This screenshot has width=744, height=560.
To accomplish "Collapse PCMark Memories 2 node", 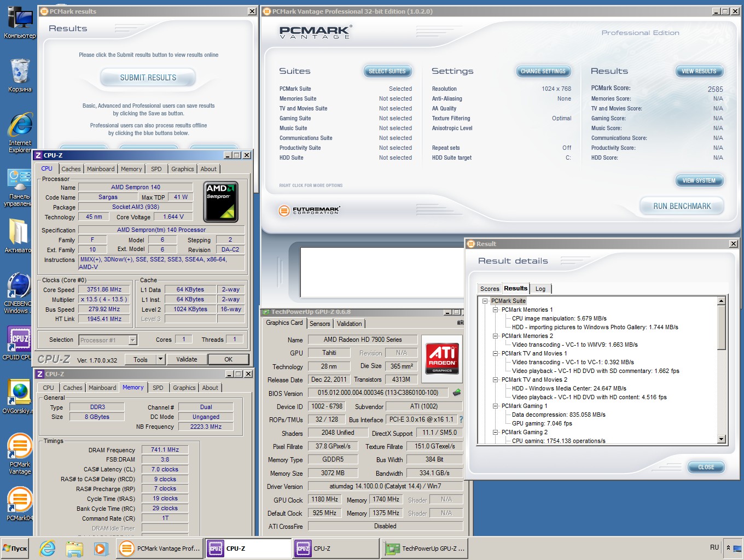I will (495, 336).
